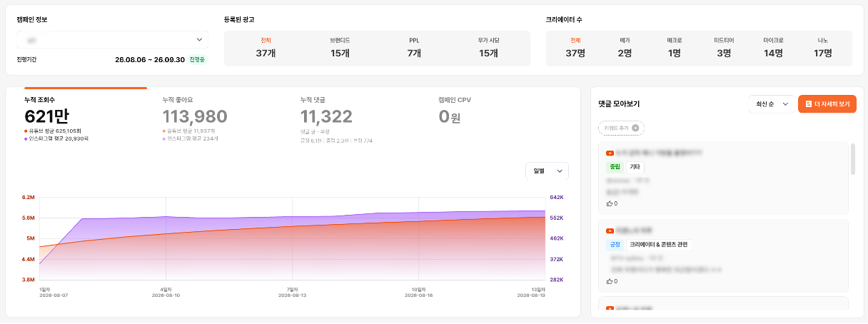Screen dimensions: 868x324
Task: Like the 긍정 comment with thumbs-up
Action: coord(609,281)
